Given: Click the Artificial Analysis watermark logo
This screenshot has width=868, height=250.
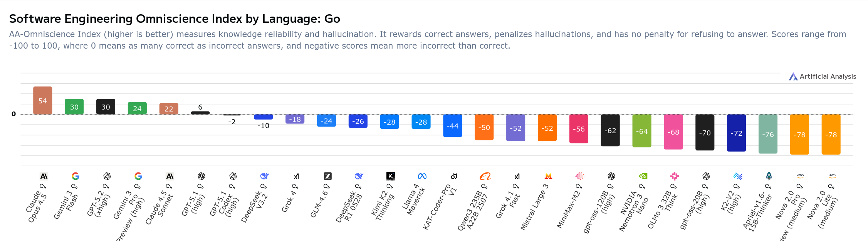Looking at the screenshot, I should [x=793, y=77].
